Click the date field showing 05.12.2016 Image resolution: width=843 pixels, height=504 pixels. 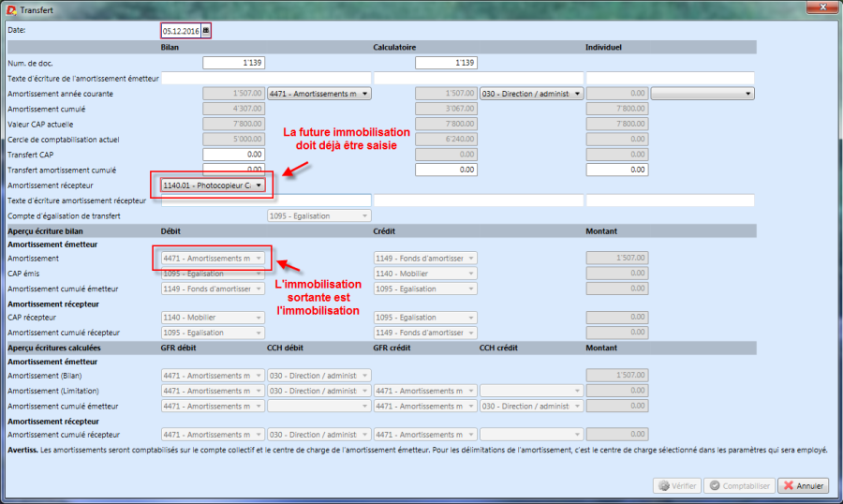point(181,31)
